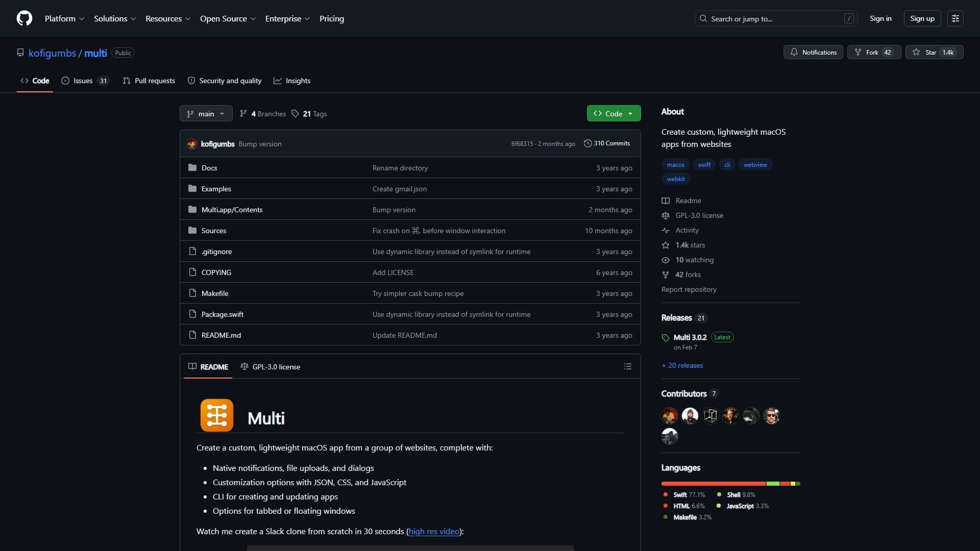Open the 4 Branches list
980x551 pixels.
[263, 114]
